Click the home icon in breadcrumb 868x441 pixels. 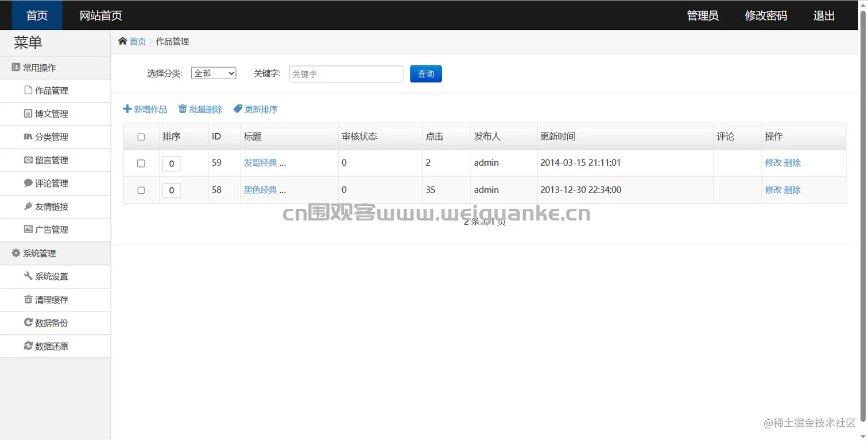122,41
